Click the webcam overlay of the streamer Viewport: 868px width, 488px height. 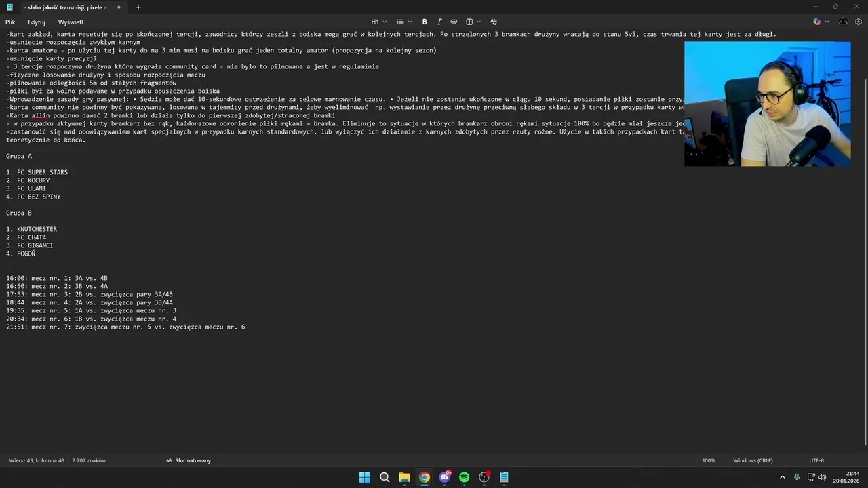[768, 104]
